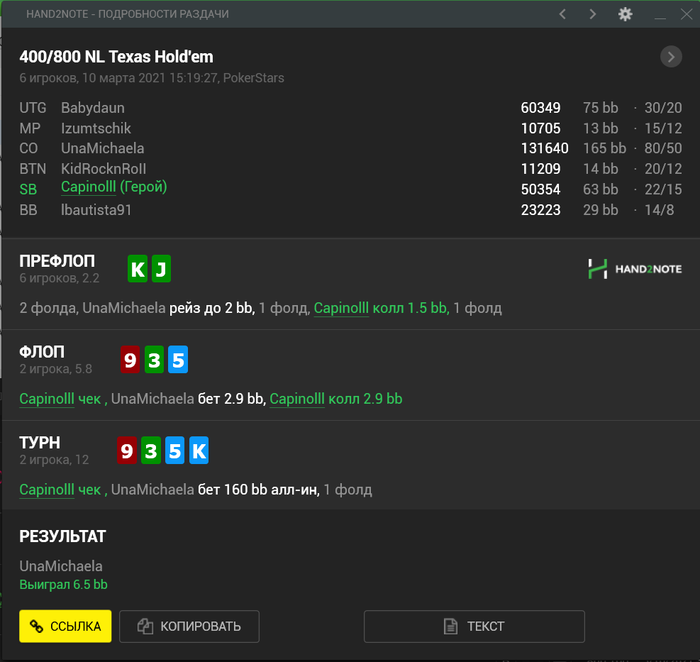The height and width of the screenshot is (662, 700).
Task: Close the hand details window
Action: [686, 14]
